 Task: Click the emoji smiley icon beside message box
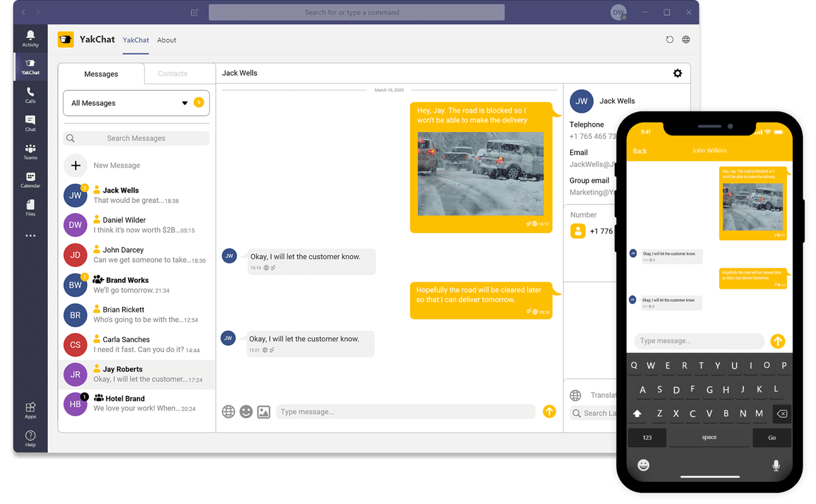click(x=246, y=411)
